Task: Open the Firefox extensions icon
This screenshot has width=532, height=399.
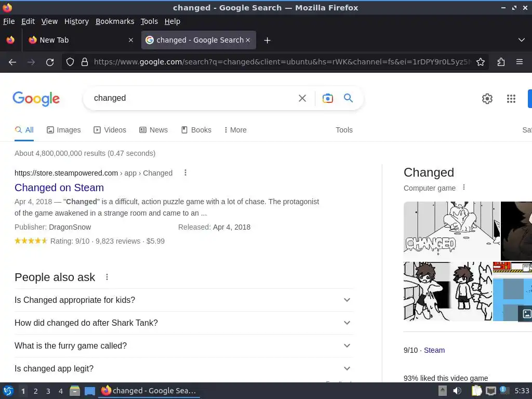Action: (501, 62)
